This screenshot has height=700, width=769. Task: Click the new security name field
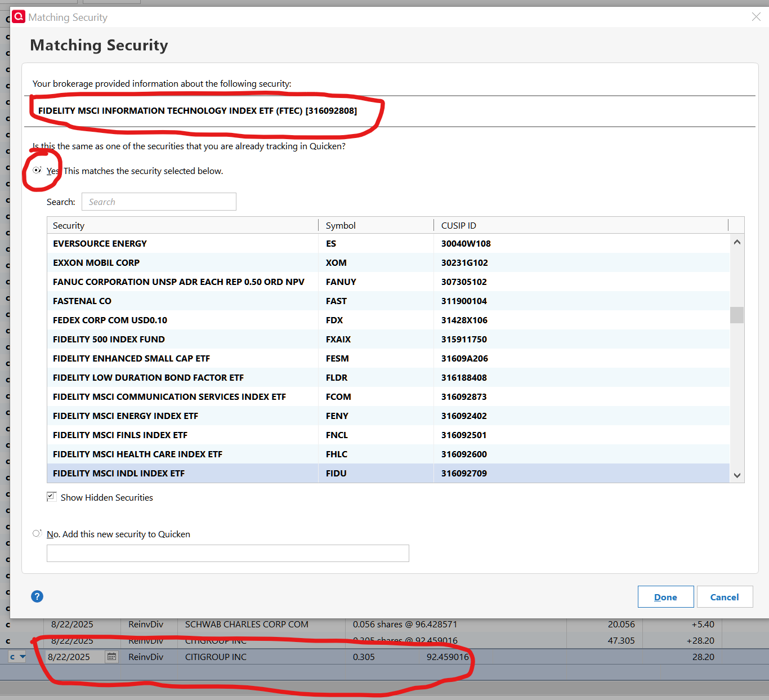[228, 553]
